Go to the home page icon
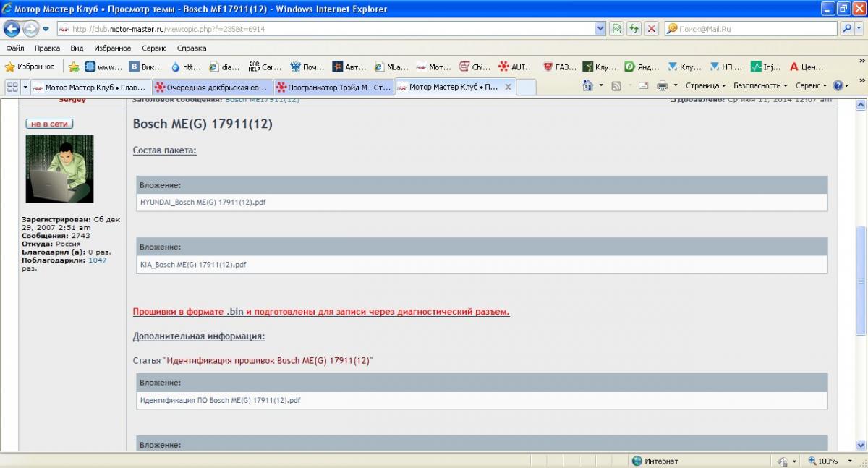Screen dimensions: 868x468 tap(588, 85)
